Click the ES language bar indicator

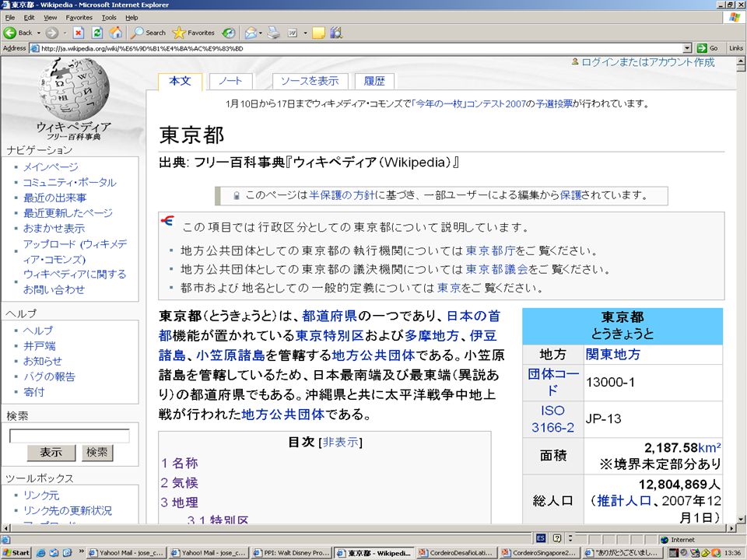click(541, 538)
